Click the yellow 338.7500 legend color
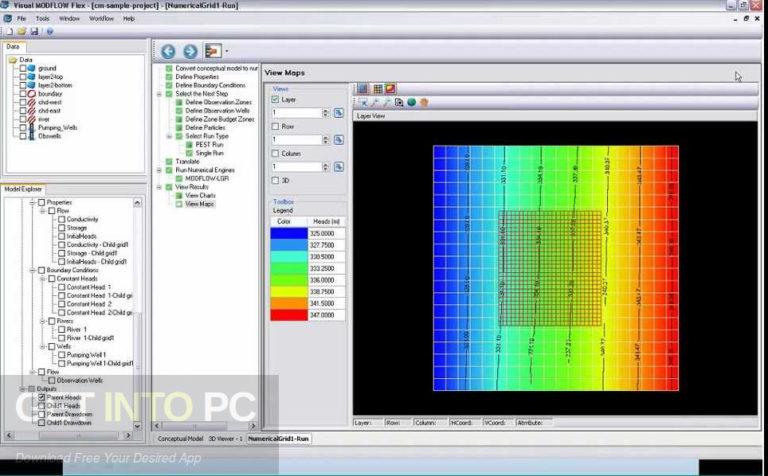 click(289, 292)
